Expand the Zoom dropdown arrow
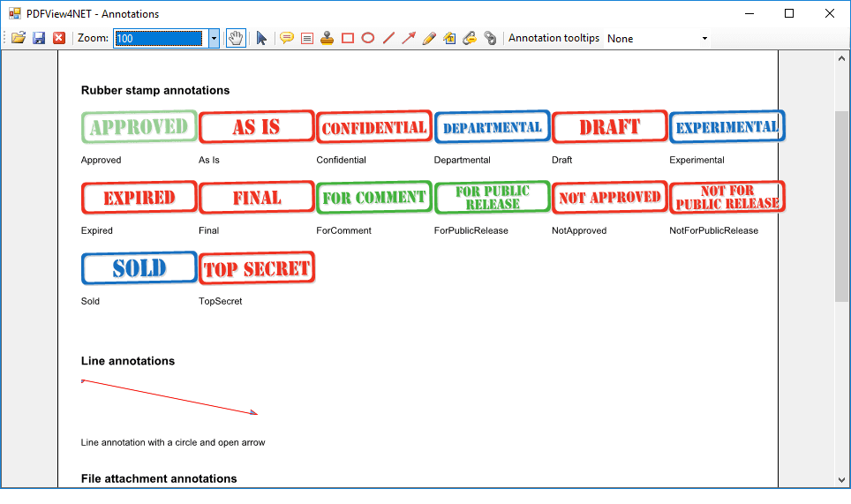The image size is (851, 504). (214, 39)
